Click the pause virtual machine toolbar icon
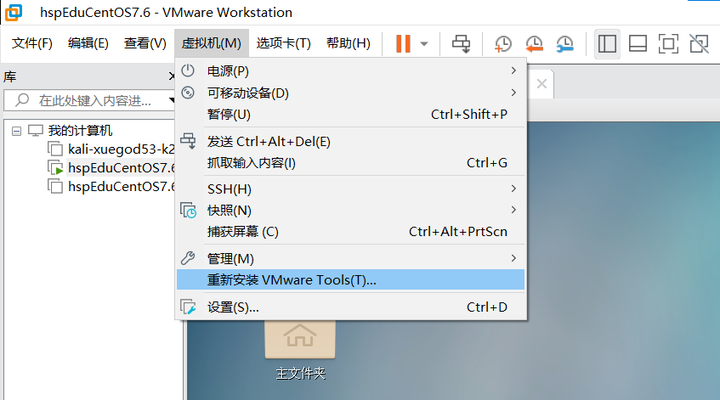This screenshot has height=400, width=720. click(x=403, y=44)
